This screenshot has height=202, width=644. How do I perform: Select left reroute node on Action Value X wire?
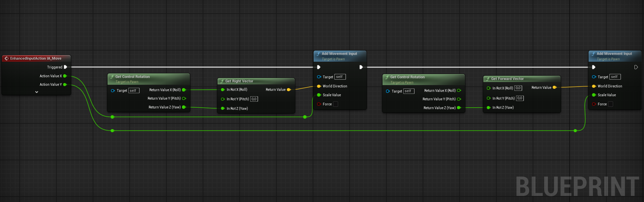112,117
